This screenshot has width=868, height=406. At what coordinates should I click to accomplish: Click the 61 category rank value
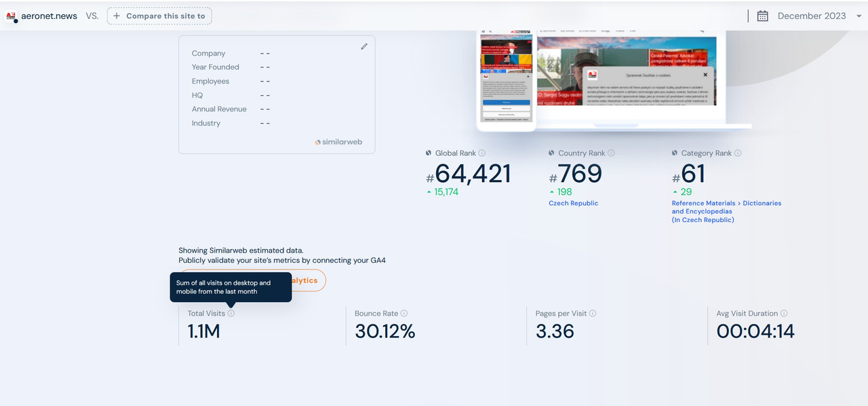(693, 174)
